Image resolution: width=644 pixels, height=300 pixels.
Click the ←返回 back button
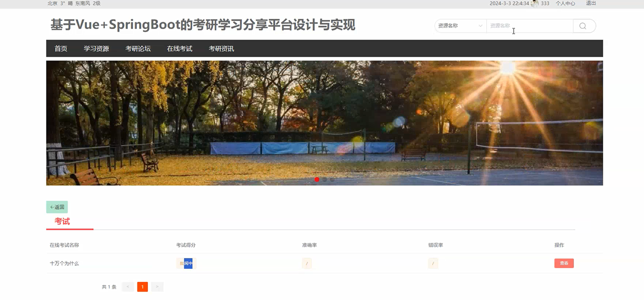point(57,207)
